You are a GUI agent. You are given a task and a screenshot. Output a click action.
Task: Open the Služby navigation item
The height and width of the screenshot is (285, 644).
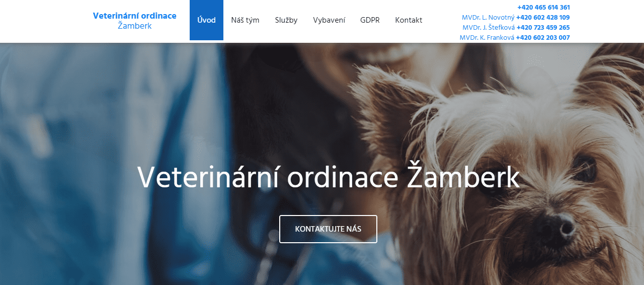click(x=286, y=20)
